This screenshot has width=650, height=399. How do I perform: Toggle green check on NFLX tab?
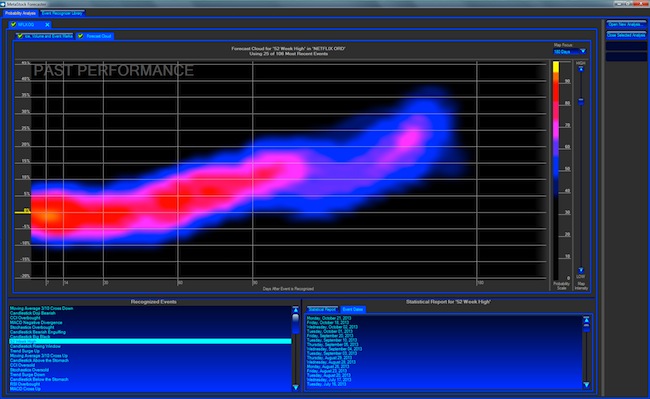[x=13, y=24]
